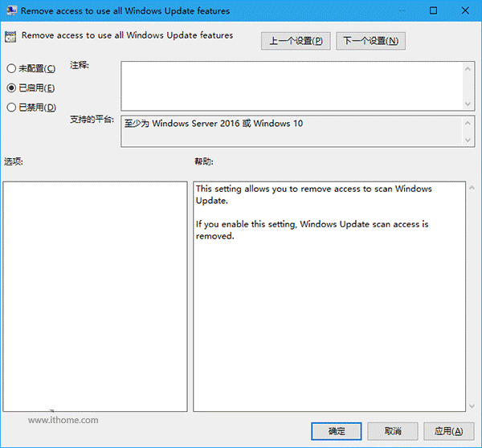Click the 帮助 label
This screenshot has height=448, width=482.
(x=204, y=161)
